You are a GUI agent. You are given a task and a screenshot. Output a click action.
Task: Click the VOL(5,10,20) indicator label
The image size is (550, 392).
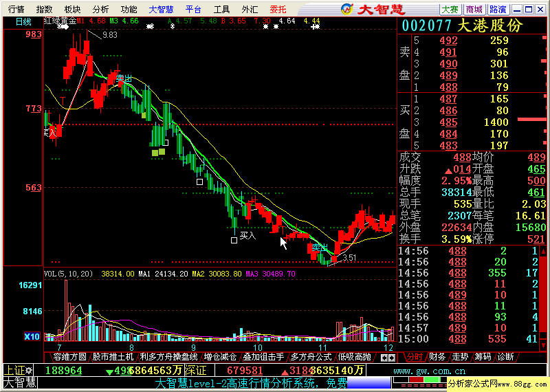pyautogui.click(x=68, y=274)
